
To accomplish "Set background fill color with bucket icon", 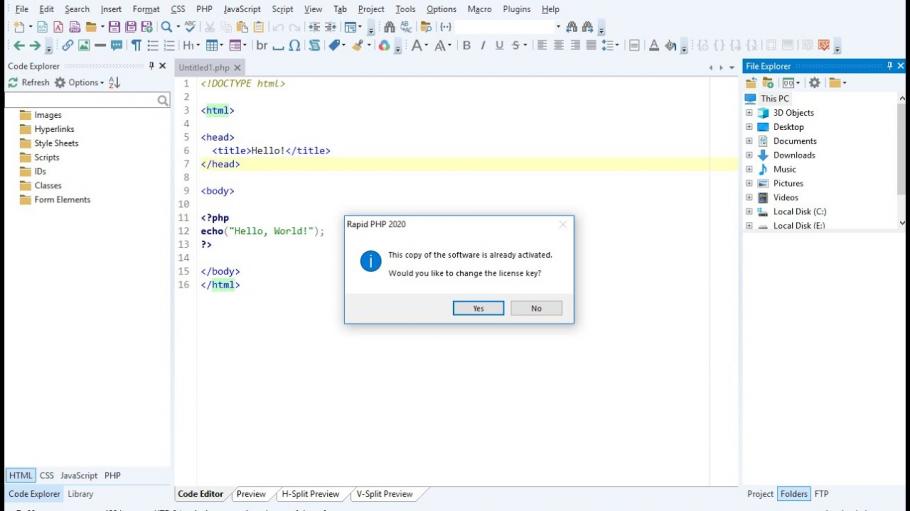I will click(670, 45).
